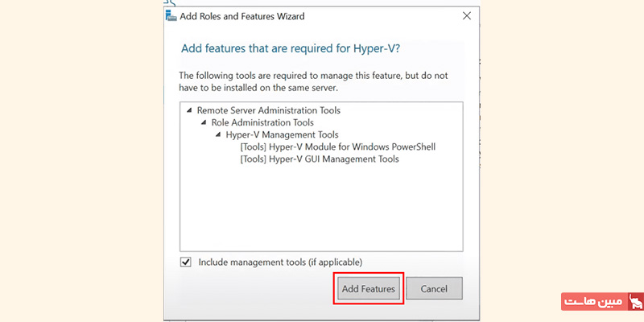
Task: Click the Add Roles and Features Wizard title
Action: coord(242,16)
